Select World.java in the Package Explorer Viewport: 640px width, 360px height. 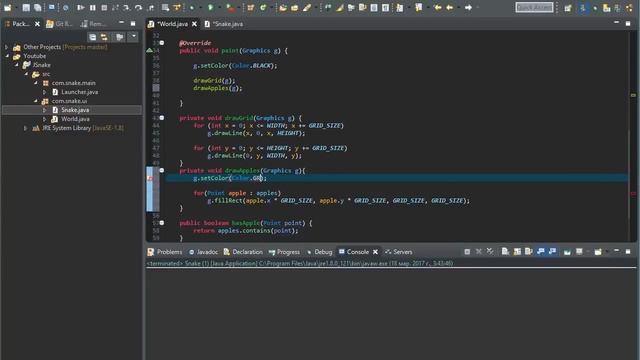76,119
